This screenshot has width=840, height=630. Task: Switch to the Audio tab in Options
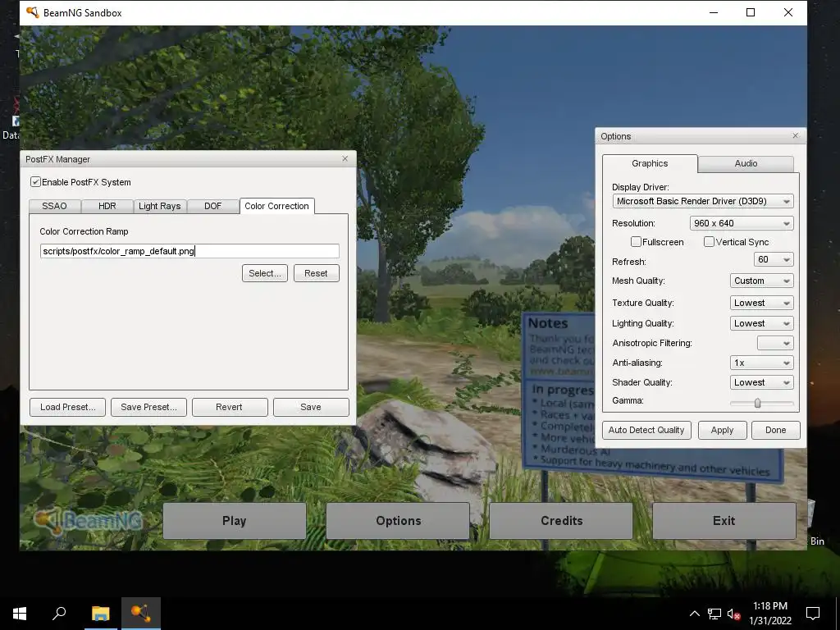[x=746, y=163]
